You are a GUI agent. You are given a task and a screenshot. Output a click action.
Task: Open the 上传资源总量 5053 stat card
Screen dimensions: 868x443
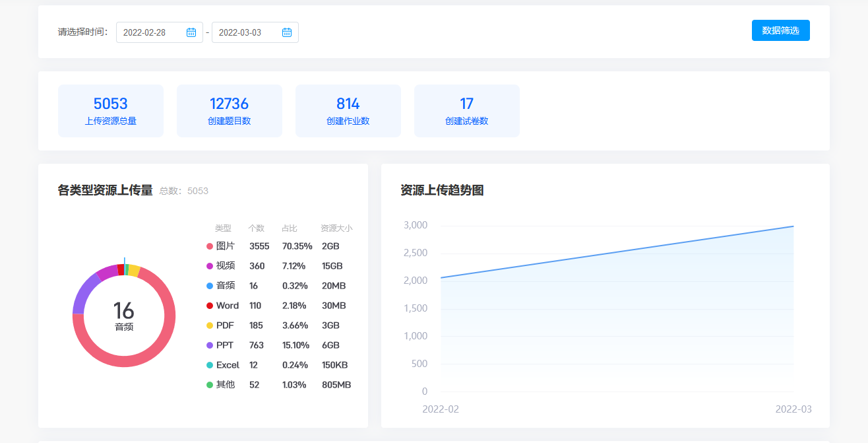coord(111,111)
